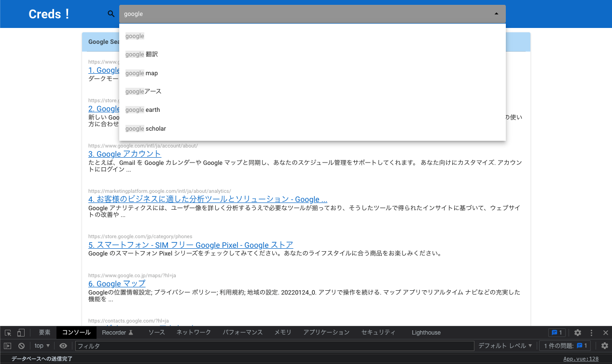Create a live expression with the eye icon
Viewport: 612px width, 364px height.
pos(63,346)
